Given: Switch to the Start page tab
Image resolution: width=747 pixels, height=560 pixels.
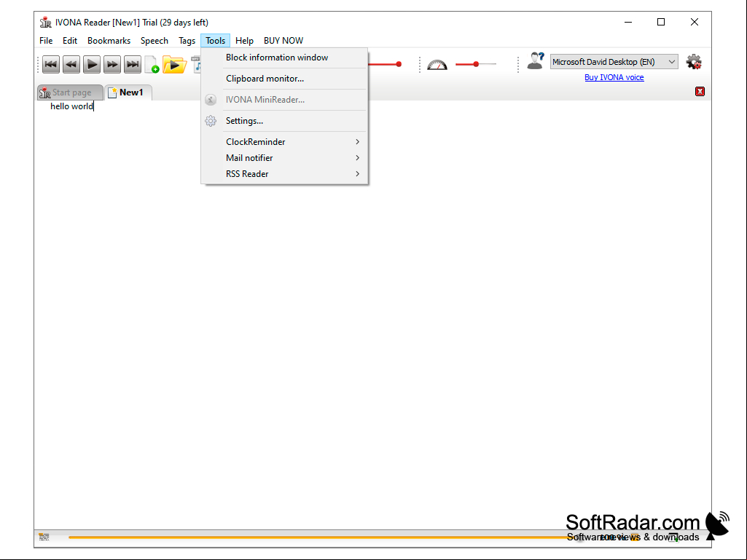Looking at the screenshot, I should click(70, 92).
